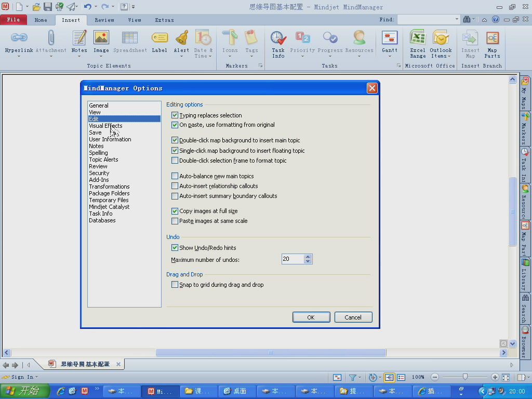Set task Progress marker
Image resolution: width=532 pixels, height=399 pixels.
tap(330, 42)
